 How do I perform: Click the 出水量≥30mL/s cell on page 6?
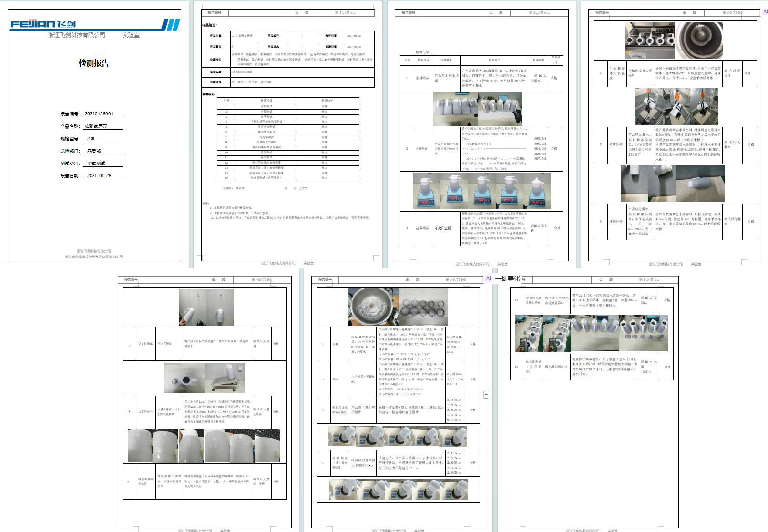tap(556, 367)
